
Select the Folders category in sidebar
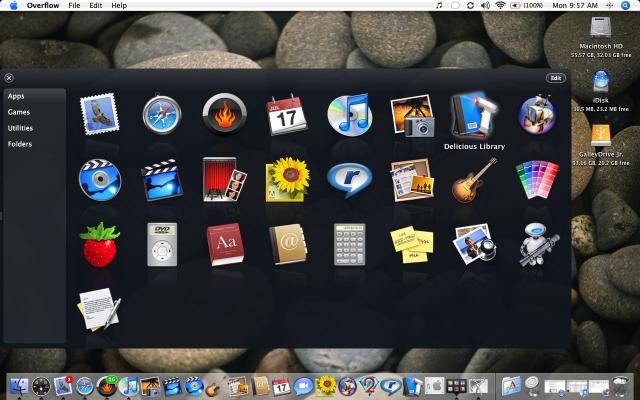20,144
